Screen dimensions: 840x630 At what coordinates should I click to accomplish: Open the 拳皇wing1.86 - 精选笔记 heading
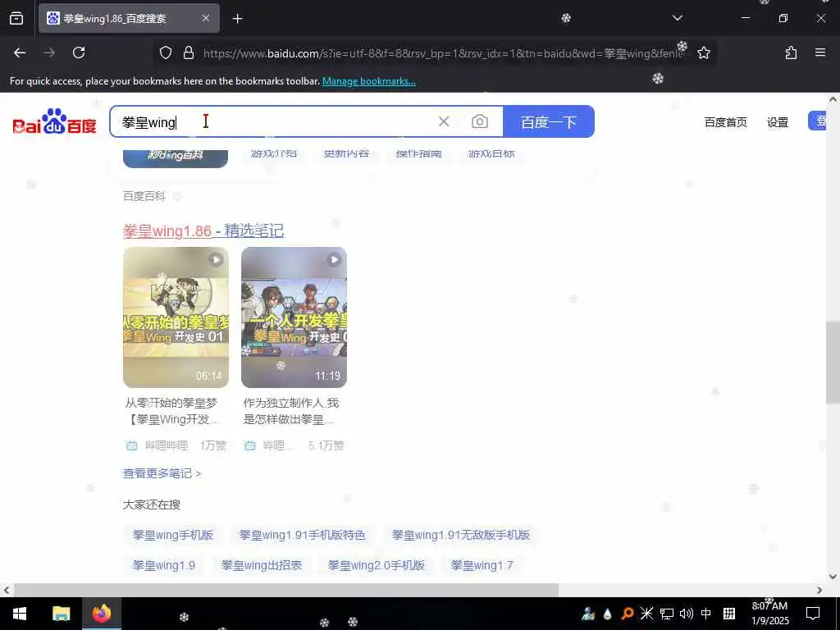click(x=203, y=231)
